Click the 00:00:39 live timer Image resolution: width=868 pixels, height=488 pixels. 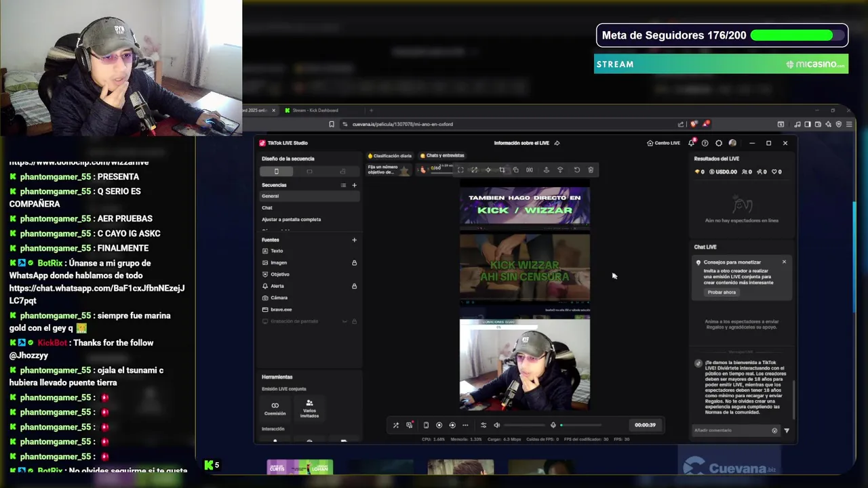pos(645,425)
